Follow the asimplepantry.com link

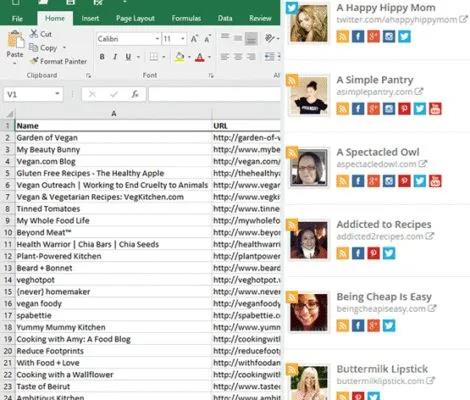tap(374, 91)
